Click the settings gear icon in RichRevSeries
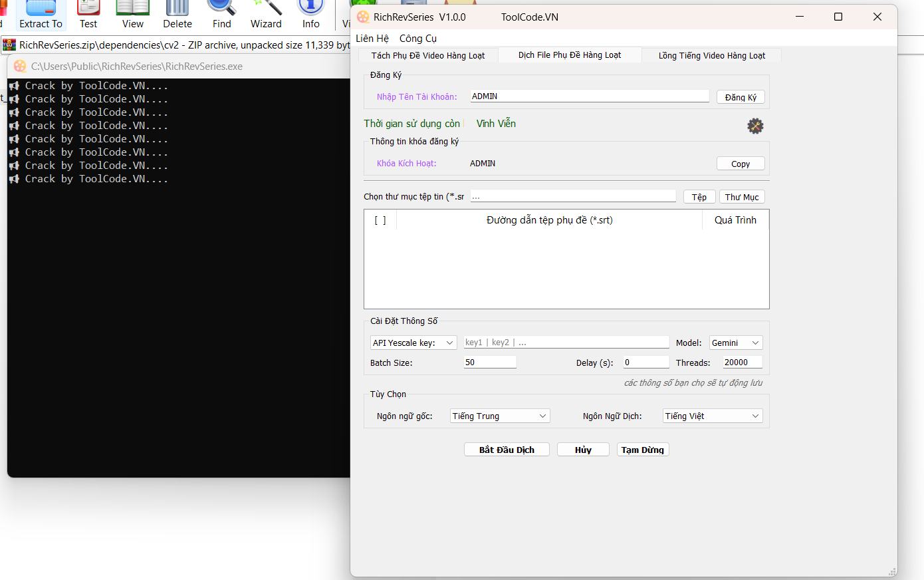 [x=755, y=126]
